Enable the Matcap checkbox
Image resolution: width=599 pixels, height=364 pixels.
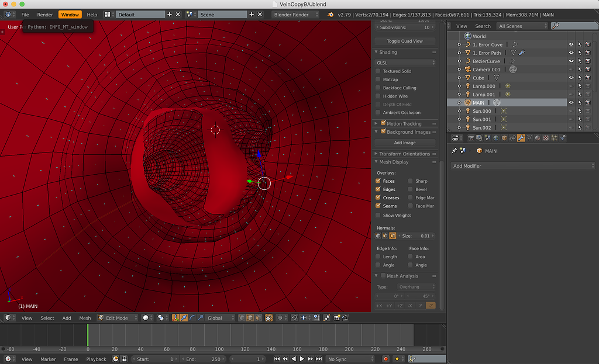pos(378,79)
